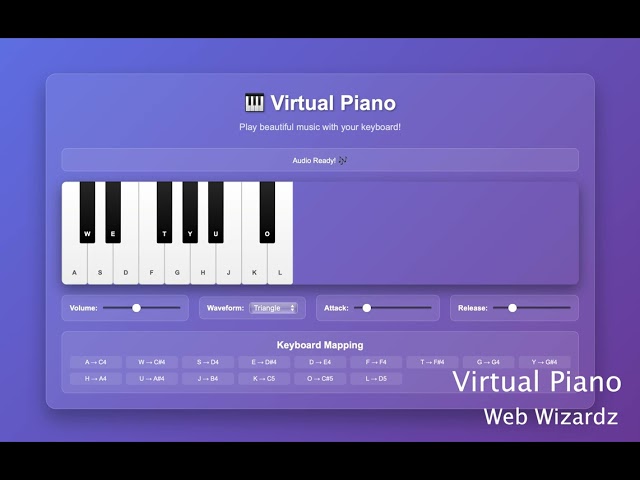Image resolution: width=640 pixels, height=480 pixels.
Task: Click the 'E → D#4' mapping chip
Action: point(264,362)
